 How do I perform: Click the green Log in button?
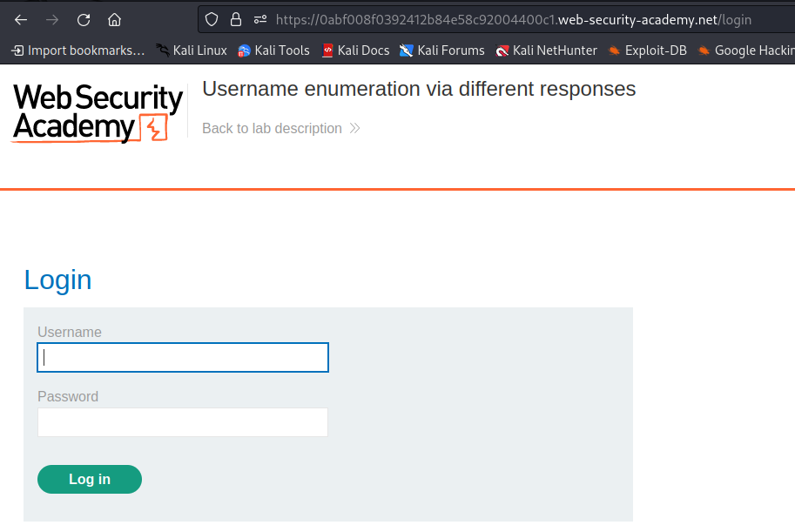tap(90, 479)
